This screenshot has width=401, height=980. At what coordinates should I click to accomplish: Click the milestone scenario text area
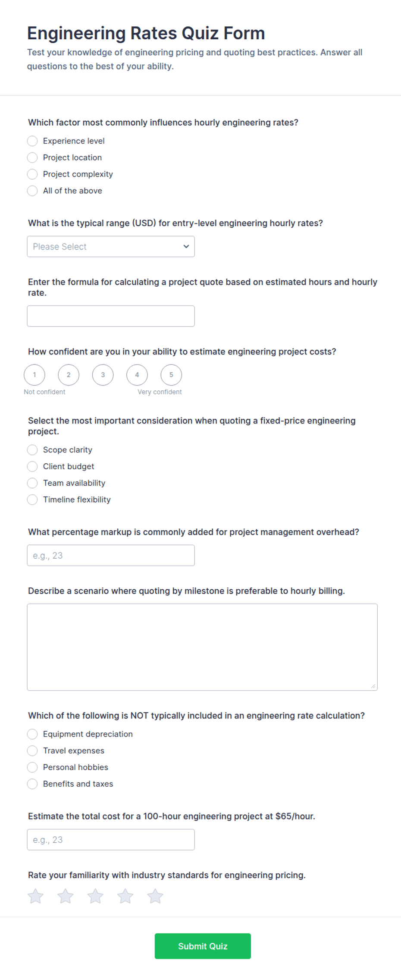pyautogui.click(x=202, y=647)
